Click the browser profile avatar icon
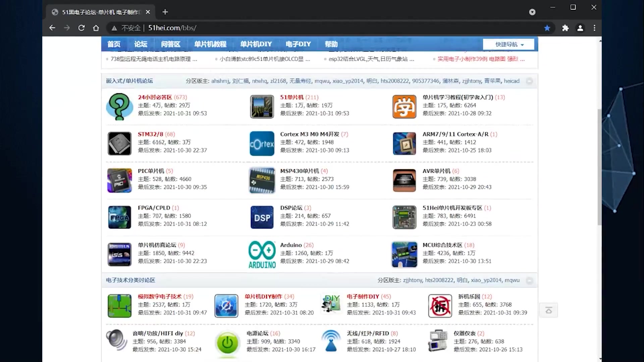The image size is (644, 362). click(580, 28)
